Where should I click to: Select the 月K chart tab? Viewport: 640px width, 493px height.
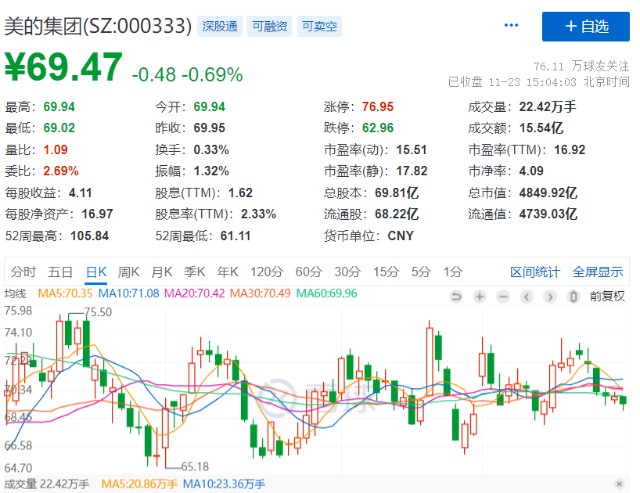tap(162, 272)
